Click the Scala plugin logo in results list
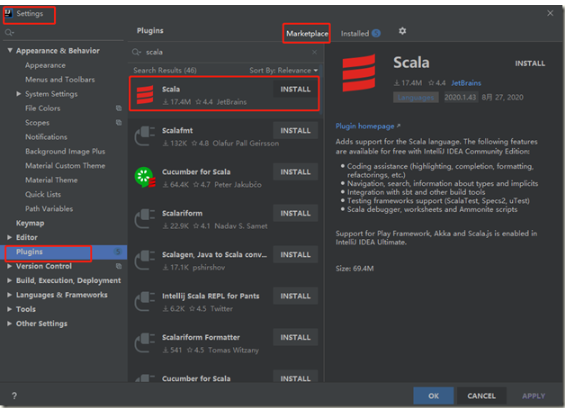Viewport: 565px width, 408px height. [145, 95]
